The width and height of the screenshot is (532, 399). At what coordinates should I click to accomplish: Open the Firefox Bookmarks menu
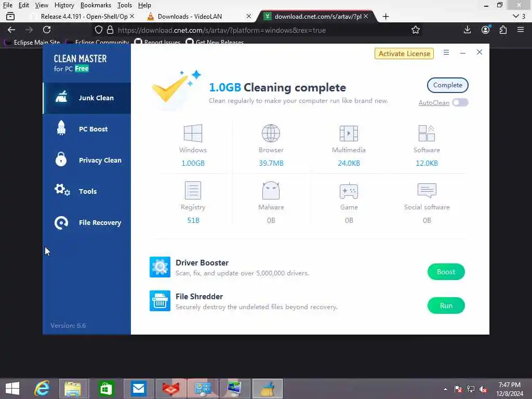96,5
